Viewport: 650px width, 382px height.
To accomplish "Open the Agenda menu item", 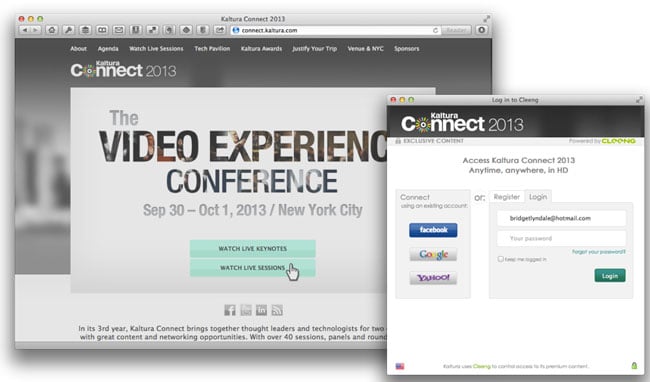I will click(x=108, y=48).
